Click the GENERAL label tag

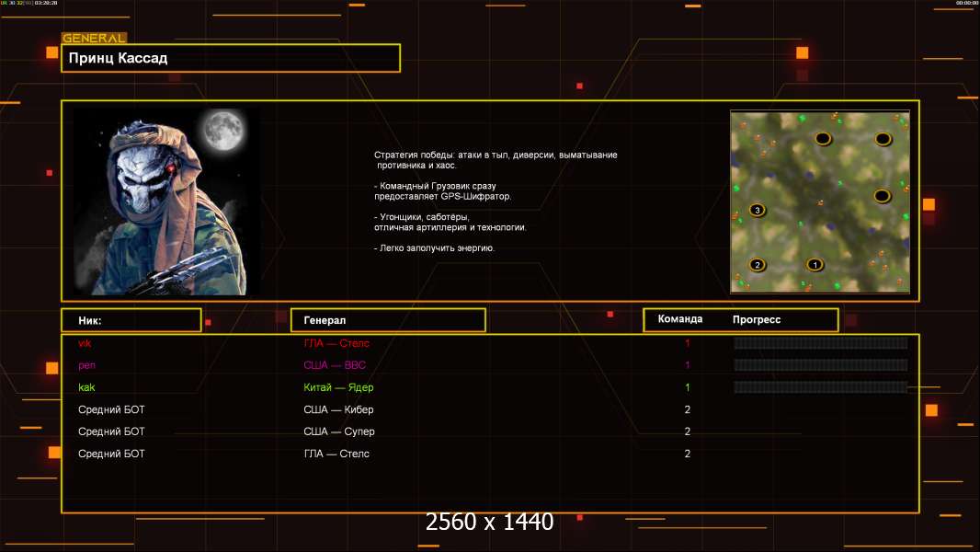point(94,38)
